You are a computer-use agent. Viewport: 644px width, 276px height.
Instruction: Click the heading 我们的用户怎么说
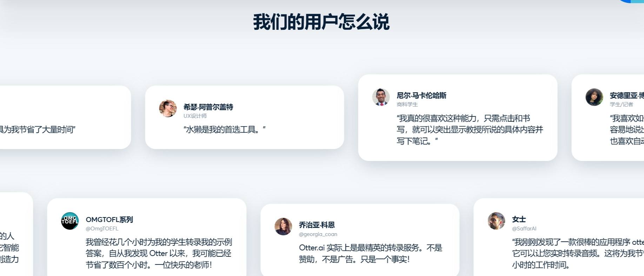tap(321, 22)
